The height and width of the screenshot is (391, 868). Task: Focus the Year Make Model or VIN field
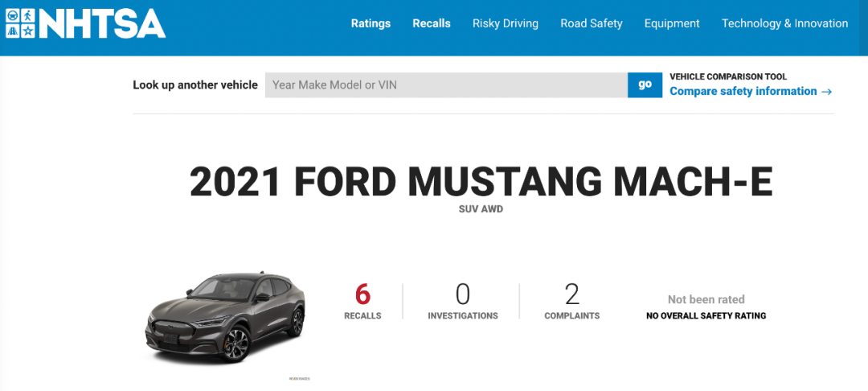446,85
